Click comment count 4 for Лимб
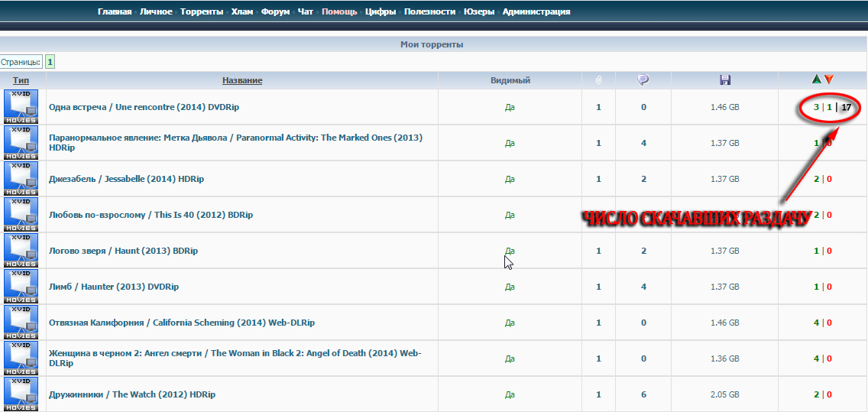This screenshot has height=412, width=868. point(644,287)
